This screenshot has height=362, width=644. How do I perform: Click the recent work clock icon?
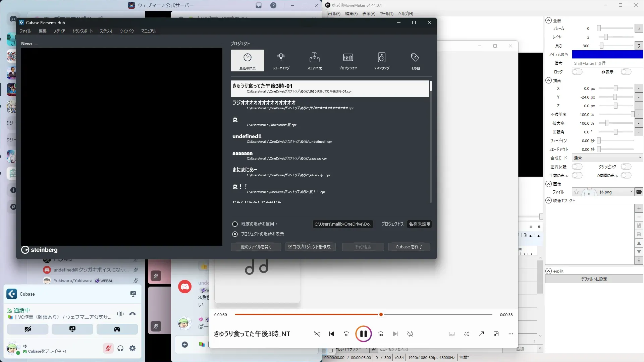[x=248, y=58]
